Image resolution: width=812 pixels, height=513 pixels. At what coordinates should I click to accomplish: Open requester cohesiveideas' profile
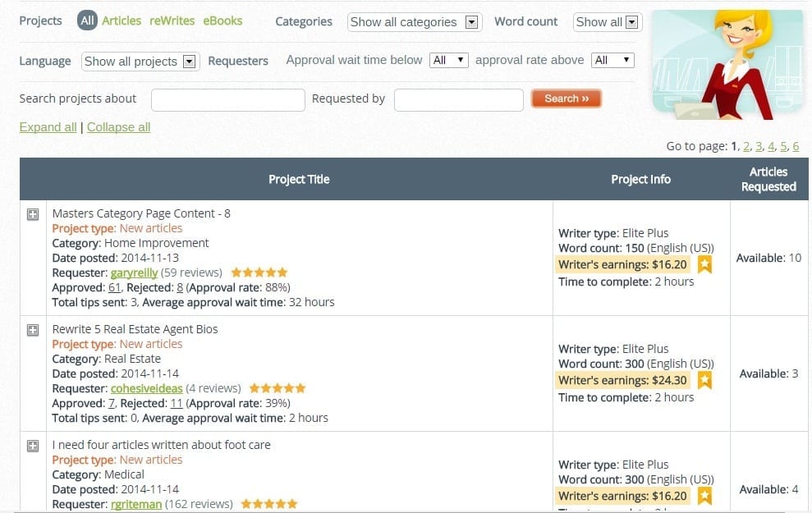click(146, 389)
